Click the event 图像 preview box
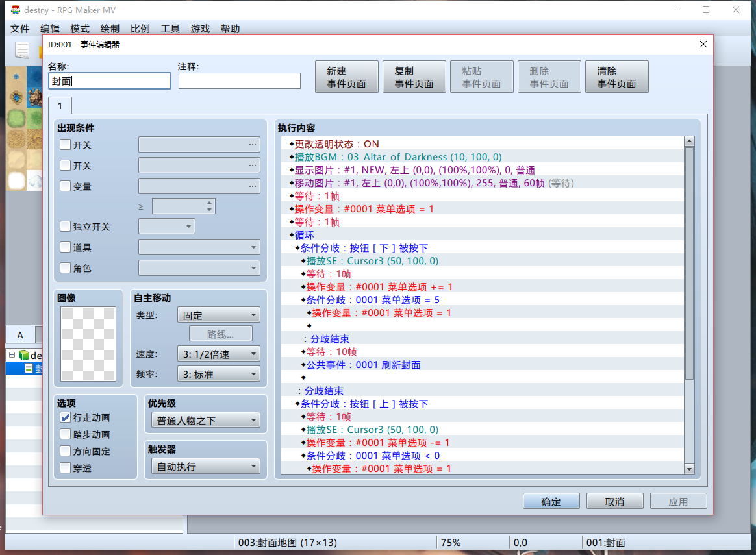The height and width of the screenshot is (555, 756). coord(88,344)
